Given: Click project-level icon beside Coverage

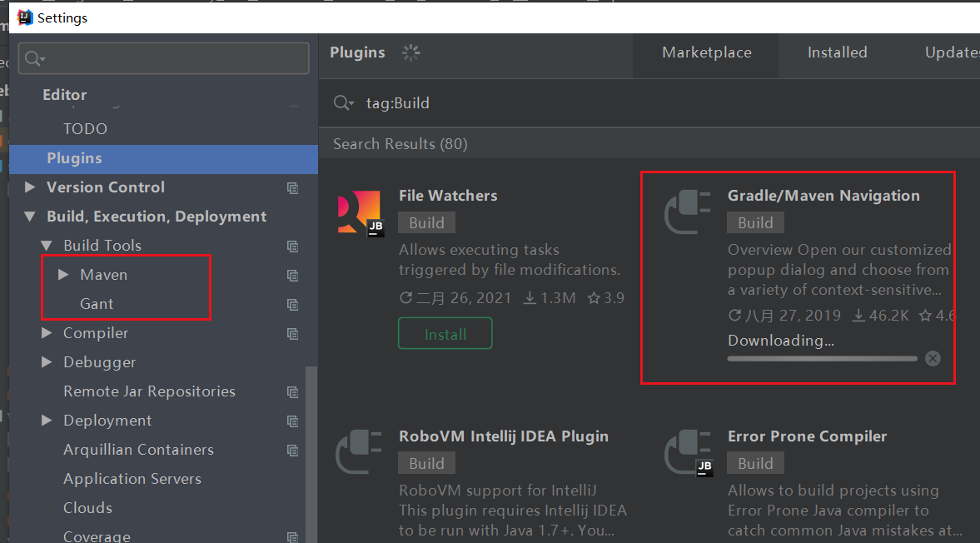Looking at the screenshot, I should click(292, 536).
